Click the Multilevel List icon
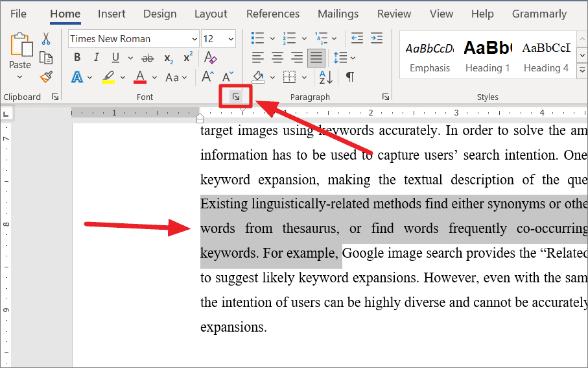Viewport: 588px width, 368px height. [321, 38]
